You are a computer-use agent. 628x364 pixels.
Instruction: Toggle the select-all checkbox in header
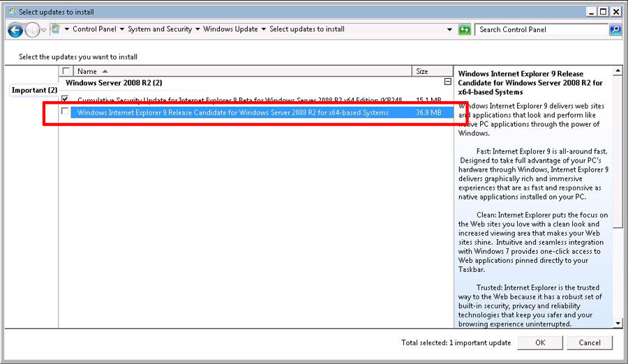click(x=66, y=71)
